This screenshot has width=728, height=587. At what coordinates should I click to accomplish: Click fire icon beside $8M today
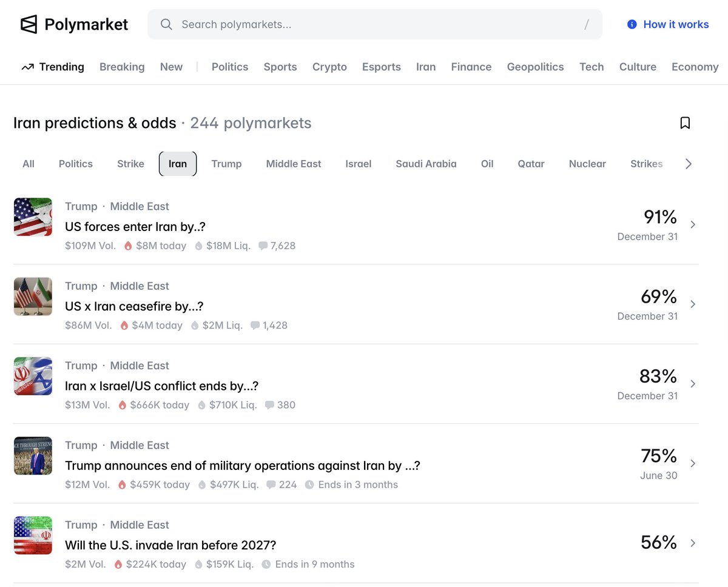pyautogui.click(x=128, y=246)
